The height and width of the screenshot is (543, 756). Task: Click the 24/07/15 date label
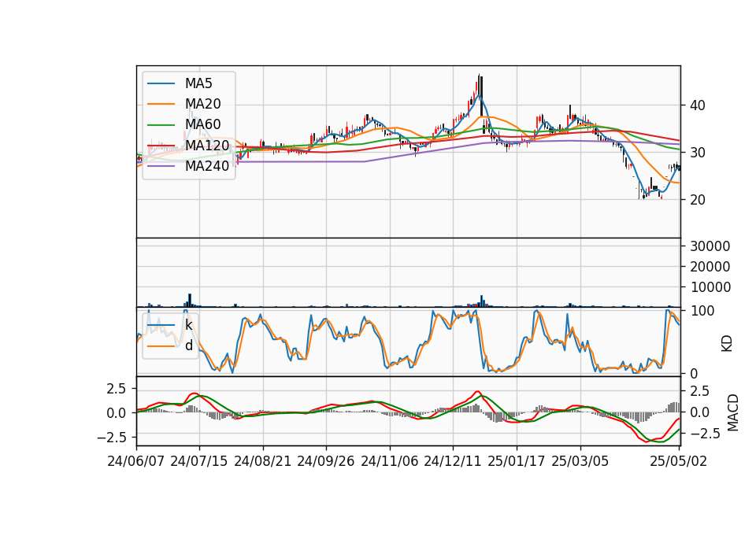199,461
